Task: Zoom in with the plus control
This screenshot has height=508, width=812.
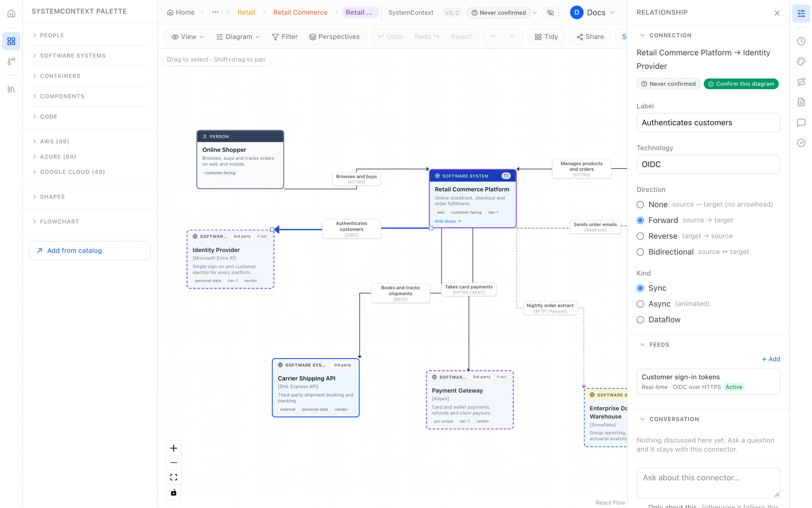Action: tap(174, 448)
